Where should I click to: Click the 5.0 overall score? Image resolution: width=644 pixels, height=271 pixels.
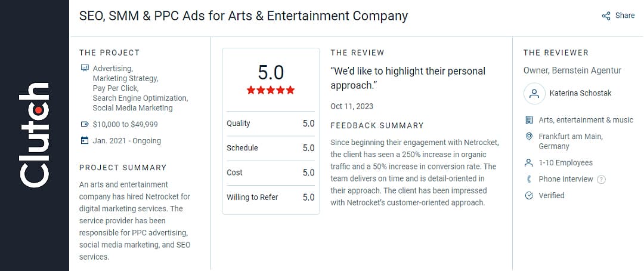point(271,72)
